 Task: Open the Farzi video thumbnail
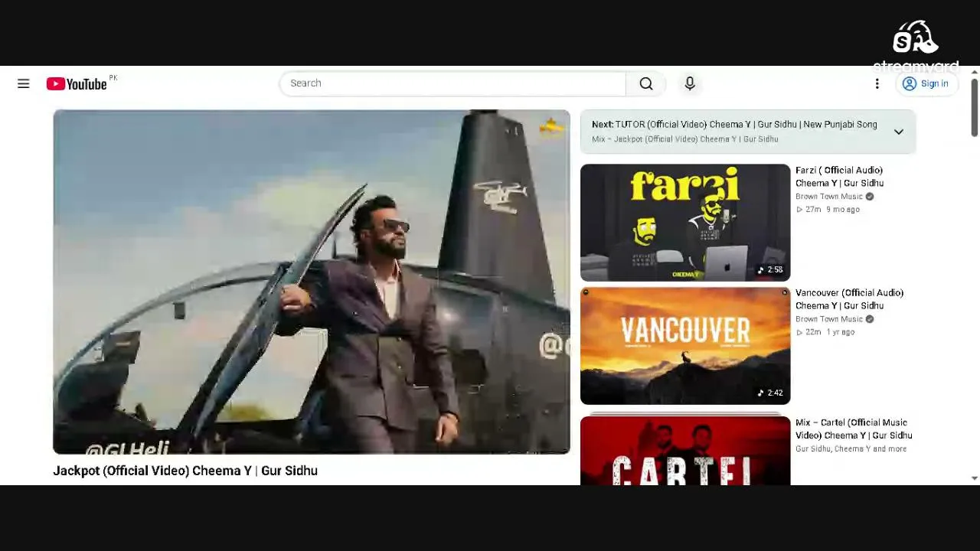[685, 223]
